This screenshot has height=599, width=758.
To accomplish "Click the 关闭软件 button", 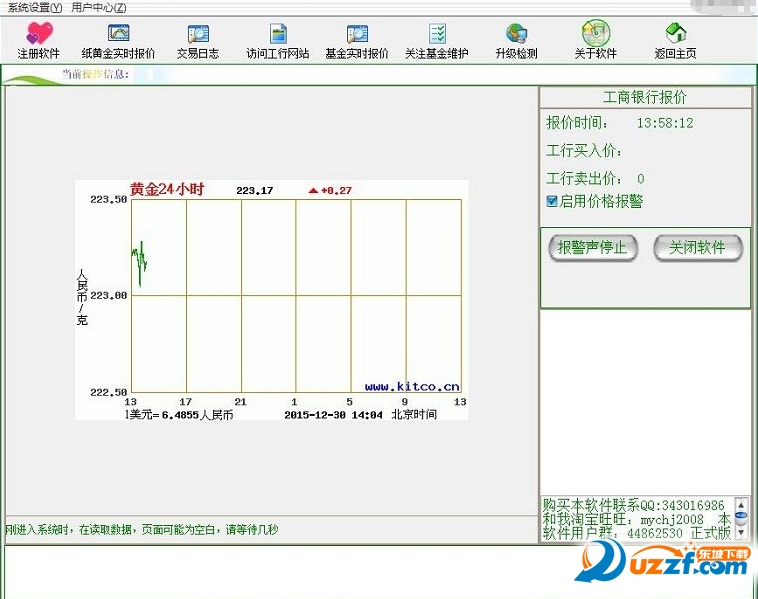I will click(x=698, y=248).
